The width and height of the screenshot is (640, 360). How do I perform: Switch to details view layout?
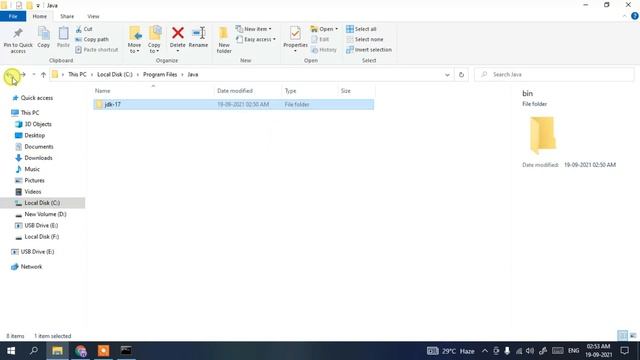(x=622, y=336)
